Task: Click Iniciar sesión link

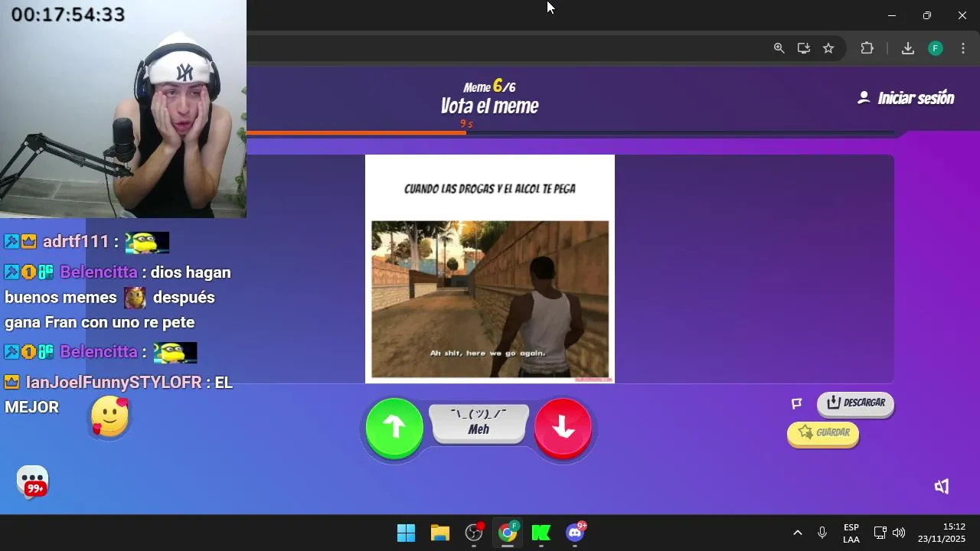Action: [x=906, y=98]
